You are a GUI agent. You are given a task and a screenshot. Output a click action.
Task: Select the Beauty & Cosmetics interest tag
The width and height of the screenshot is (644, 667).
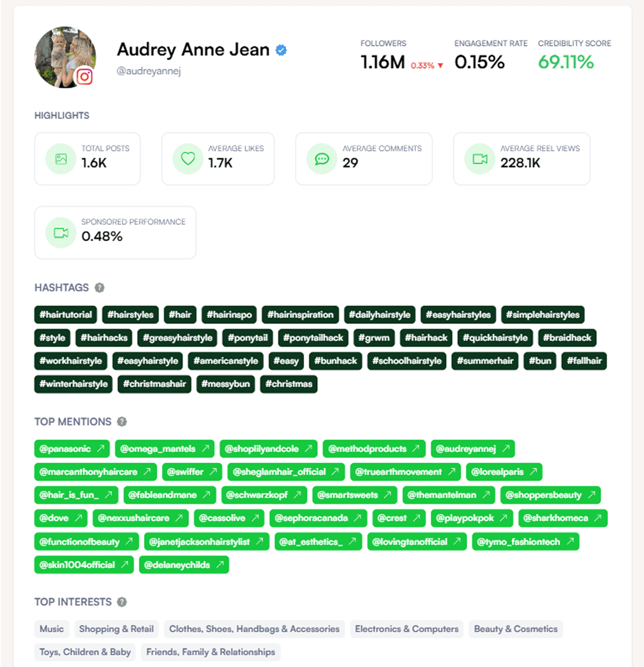(x=516, y=629)
